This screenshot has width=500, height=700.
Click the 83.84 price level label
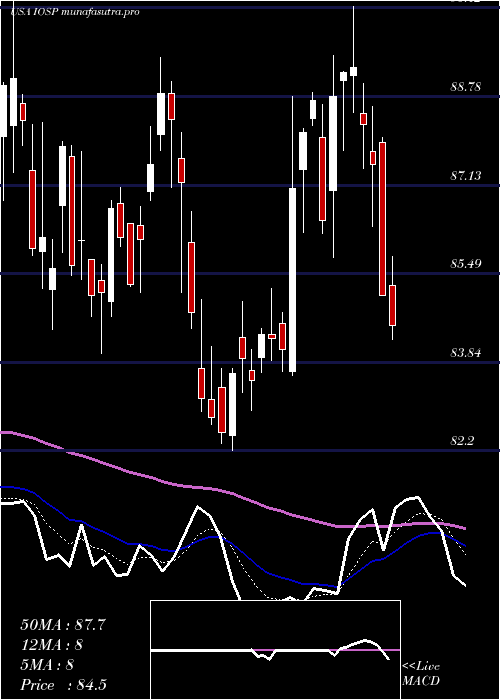tap(465, 353)
